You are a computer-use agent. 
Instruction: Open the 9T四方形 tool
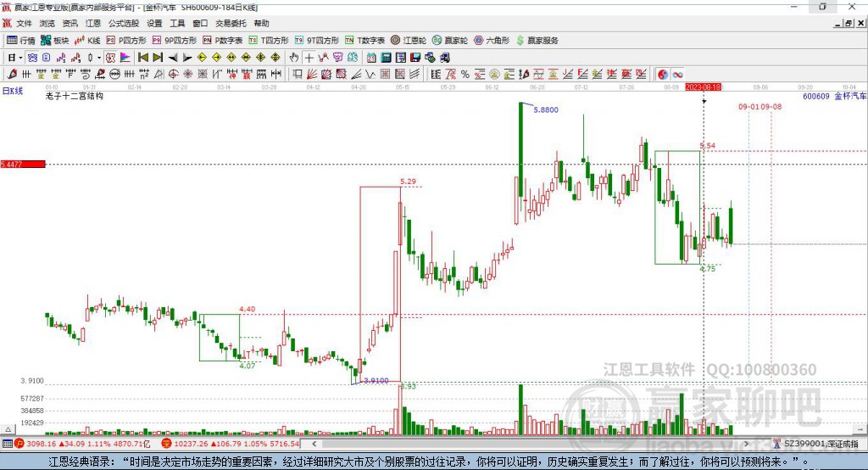click(317, 41)
